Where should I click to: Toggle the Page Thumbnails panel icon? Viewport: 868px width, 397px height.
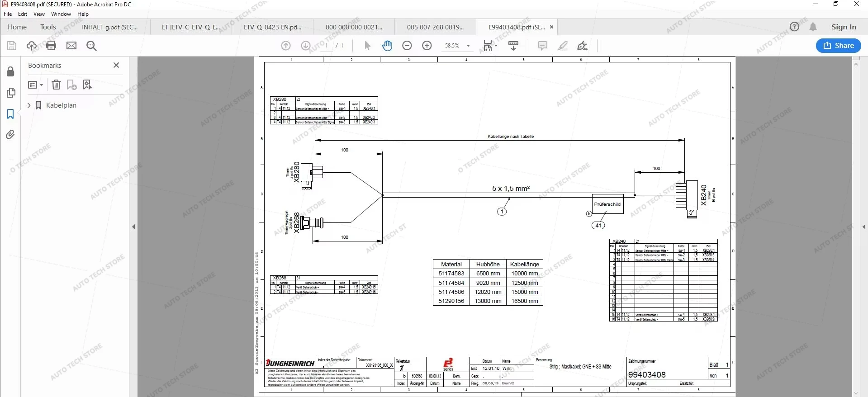10,93
